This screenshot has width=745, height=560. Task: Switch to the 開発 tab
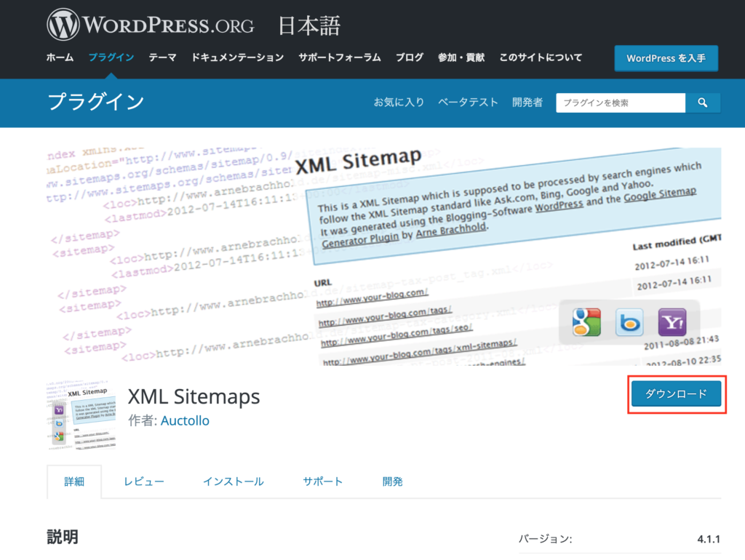392,481
